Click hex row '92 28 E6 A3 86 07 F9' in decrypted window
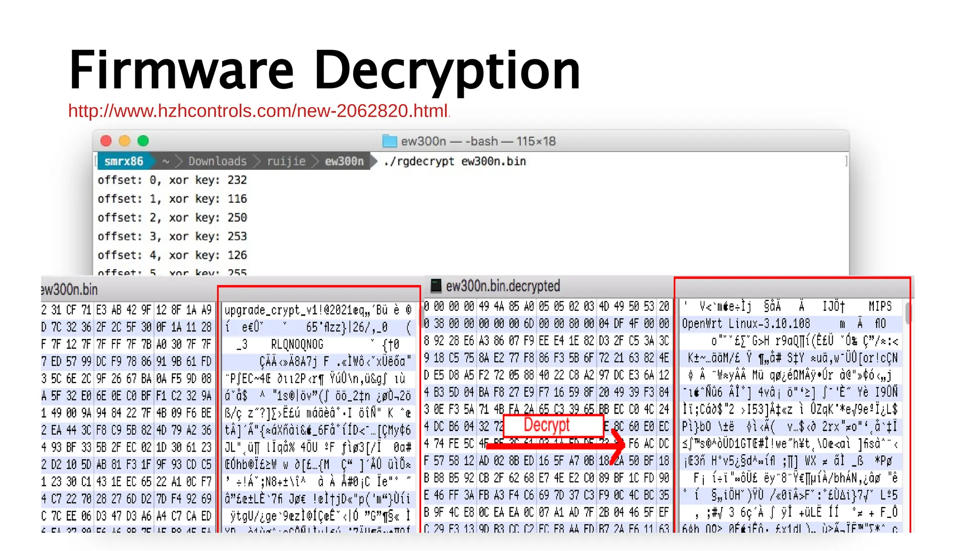Image resolution: width=980 pixels, height=551 pixels. [546, 341]
